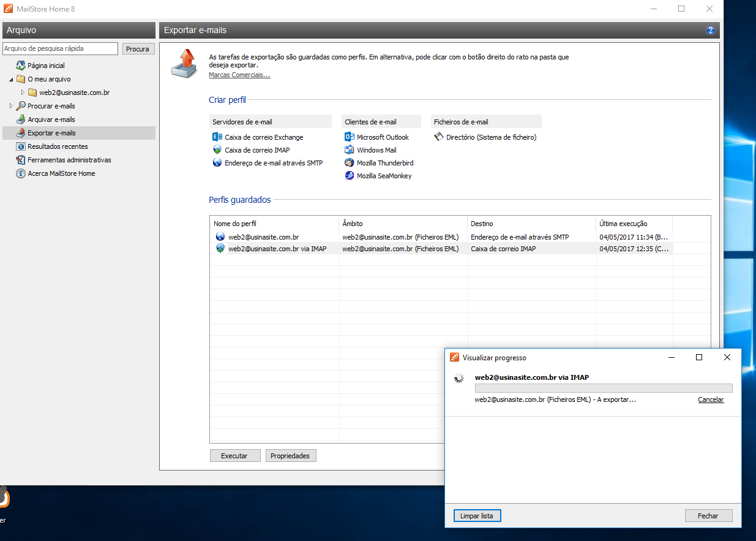Expand the web2@usinasite.com.br folder
Screen dimensions: 756x541
pyautogui.click(x=23, y=93)
